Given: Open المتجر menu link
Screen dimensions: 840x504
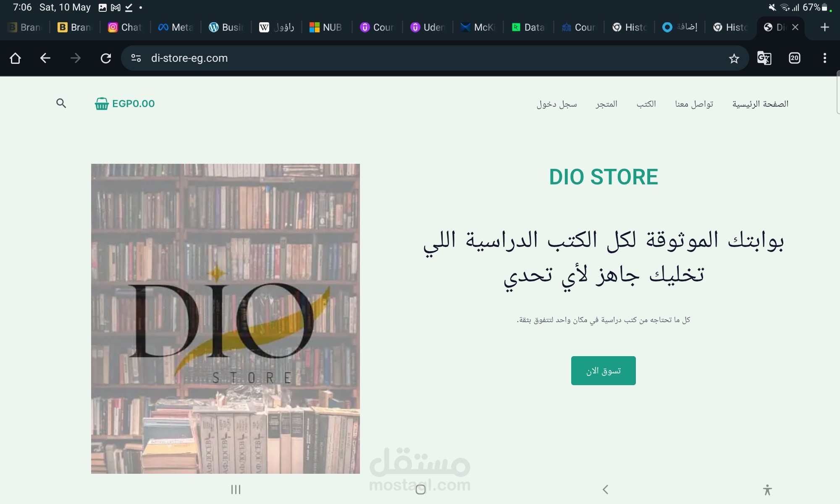Looking at the screenshot, I should [606, 104].
